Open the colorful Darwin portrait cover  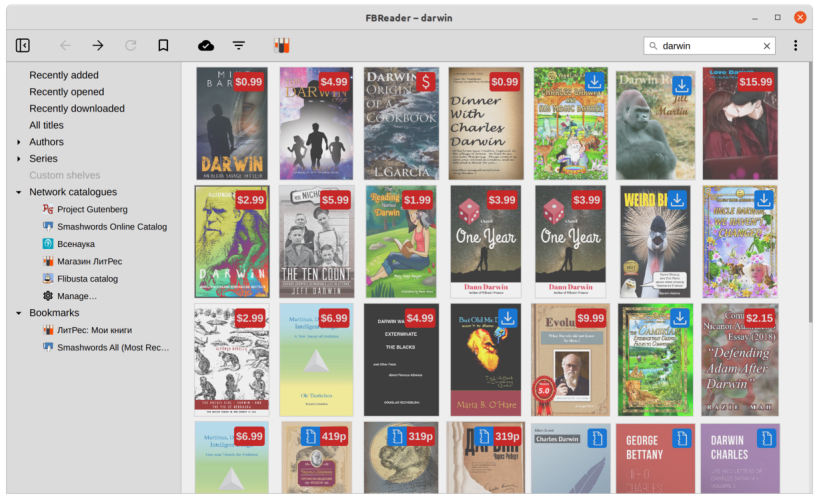click(232, 241)
